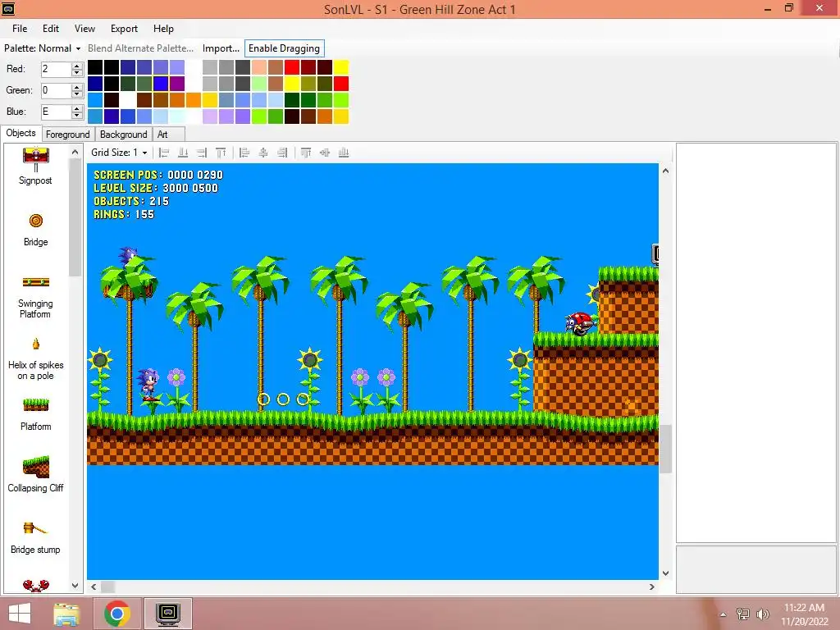Switch to the Foreground tab

coord(67,135)
